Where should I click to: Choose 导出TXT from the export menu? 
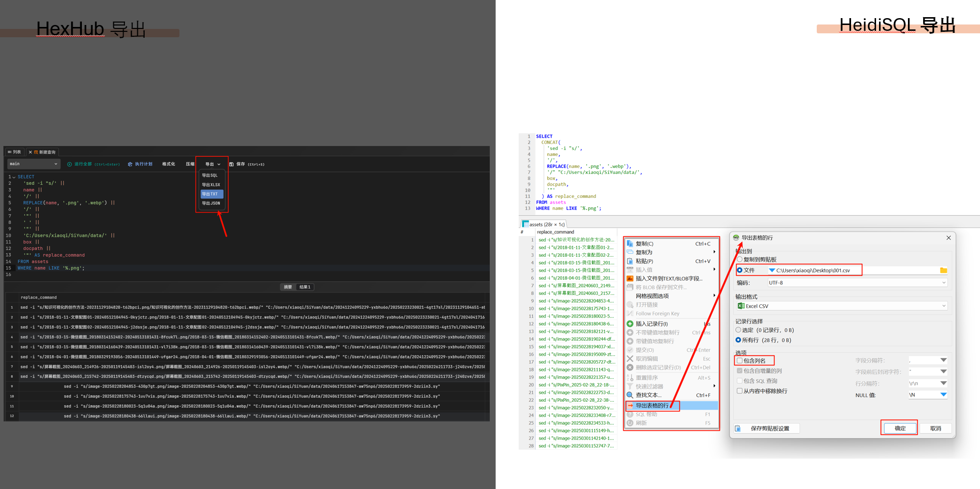pos(211,194)
